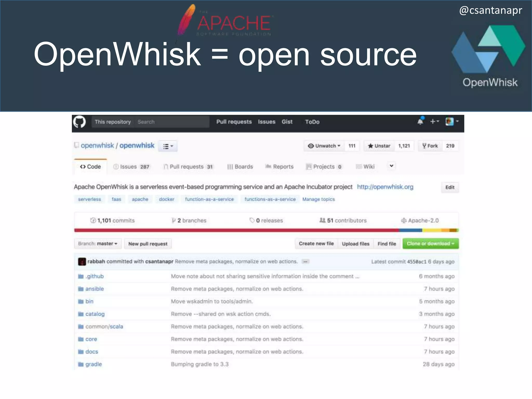The height and width of the screenshot is (399, 532).
Task: Open the catalog folder
Action: click(x=95, y=314)
